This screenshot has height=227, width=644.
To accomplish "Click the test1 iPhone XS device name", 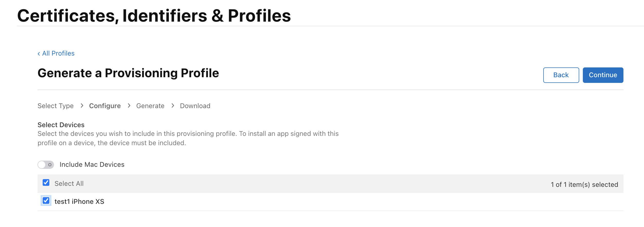I will [x=79, y=202].
